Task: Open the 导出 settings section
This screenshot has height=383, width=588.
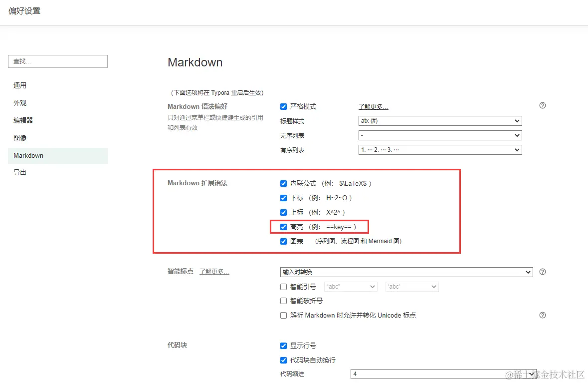Action: pos(20,172)
